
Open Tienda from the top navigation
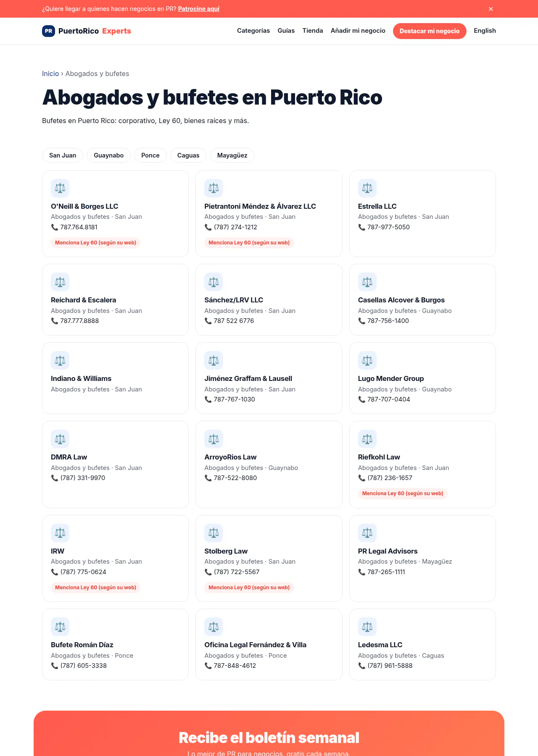pos(313,31)
